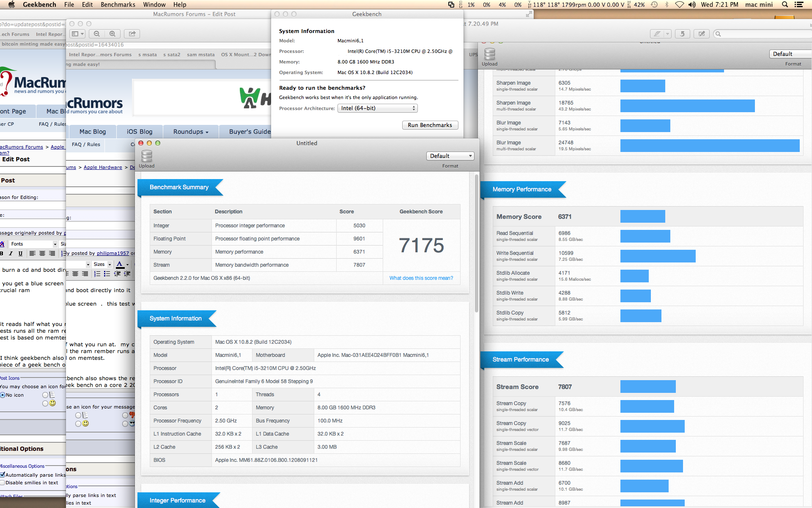Click 'What does this score mean?' link
This screenshot has width=812, height=508.
click(421, 278)
